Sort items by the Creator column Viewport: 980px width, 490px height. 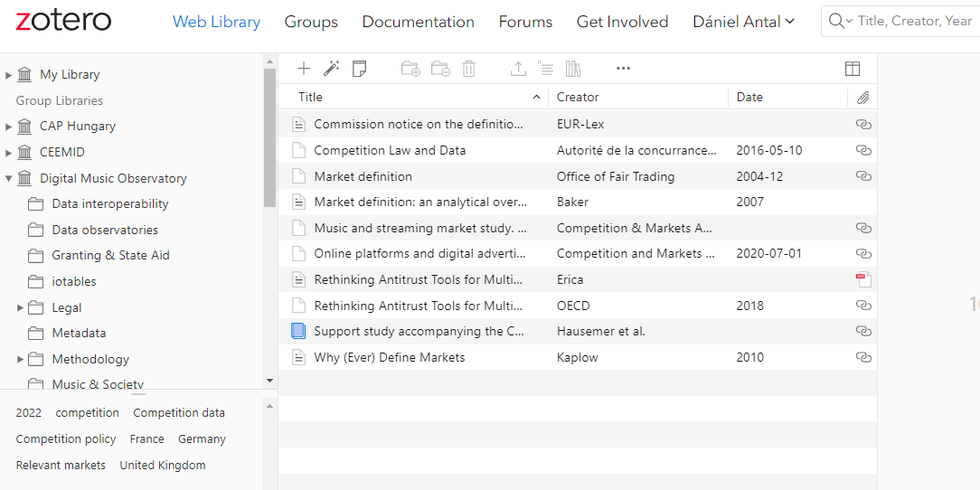(578, 97)
